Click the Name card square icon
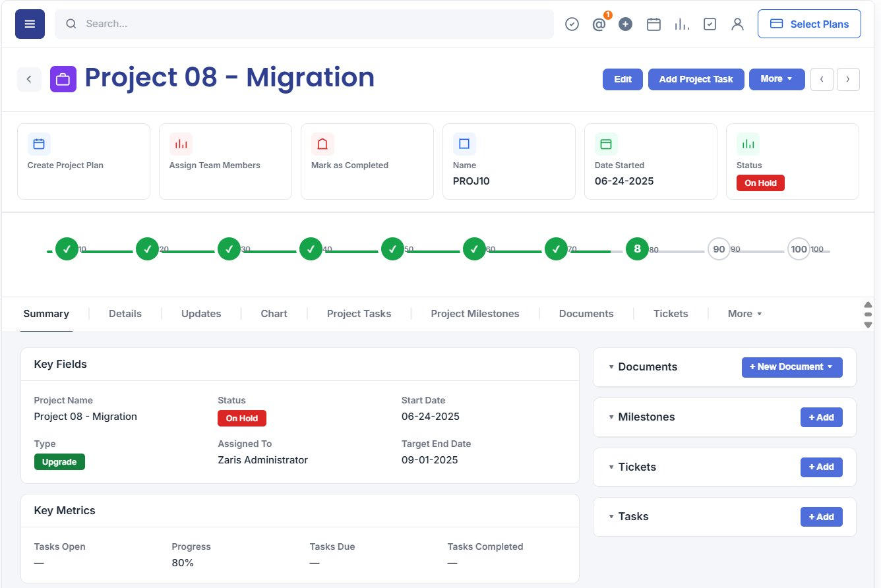This screenshot has height=588, width=881. click(x=464, y=144)
